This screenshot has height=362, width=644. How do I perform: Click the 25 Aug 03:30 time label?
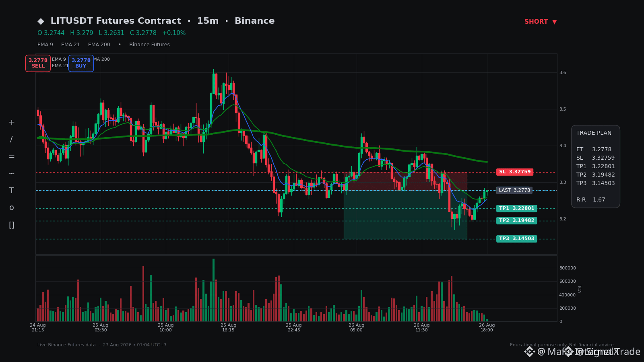point(101,328)
